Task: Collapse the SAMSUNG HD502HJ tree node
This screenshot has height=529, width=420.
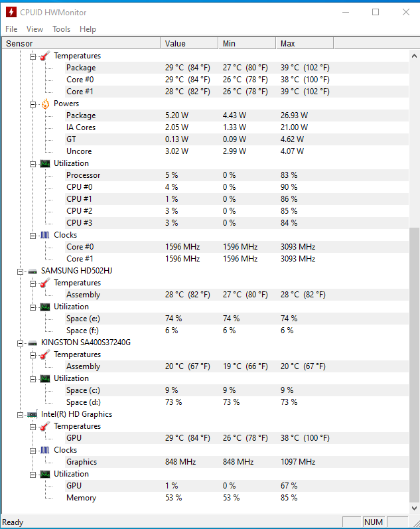Action: pyautogui.click(x=21, y=271)
